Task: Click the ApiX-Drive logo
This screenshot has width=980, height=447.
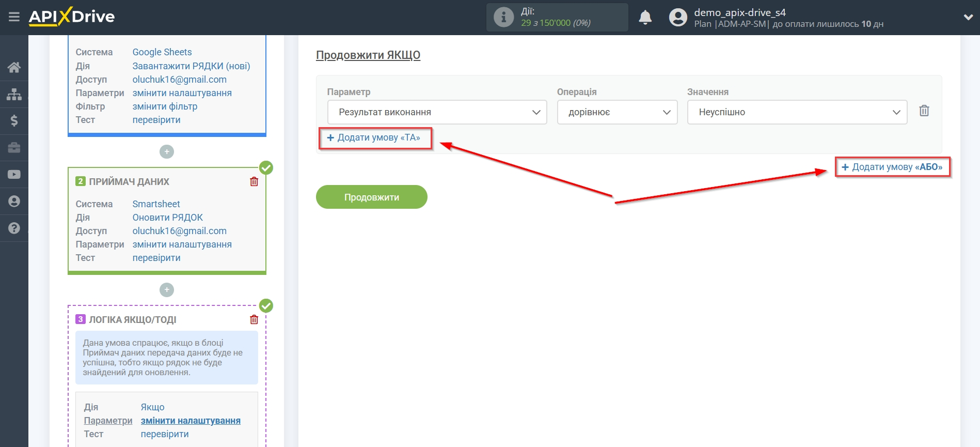Action: [72, 17]
